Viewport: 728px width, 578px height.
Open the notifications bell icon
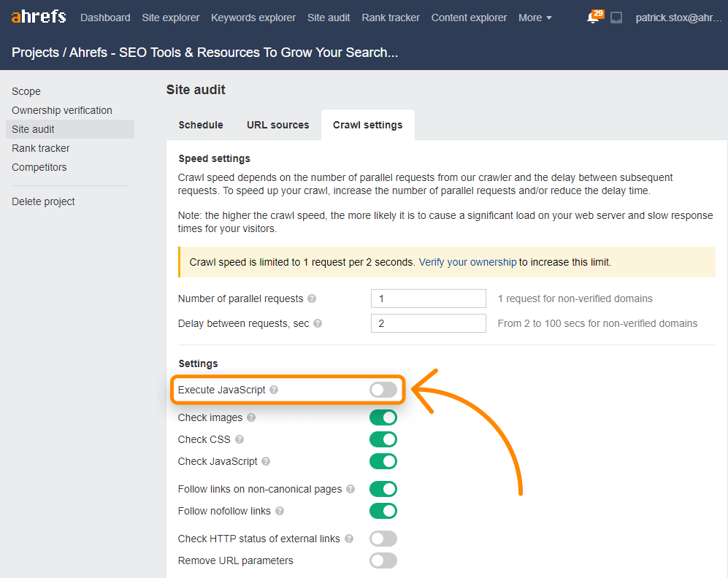(593, 17)
